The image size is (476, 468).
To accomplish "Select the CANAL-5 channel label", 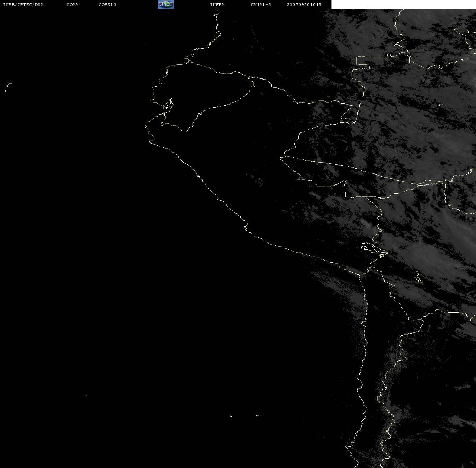I will coord(261,4).
